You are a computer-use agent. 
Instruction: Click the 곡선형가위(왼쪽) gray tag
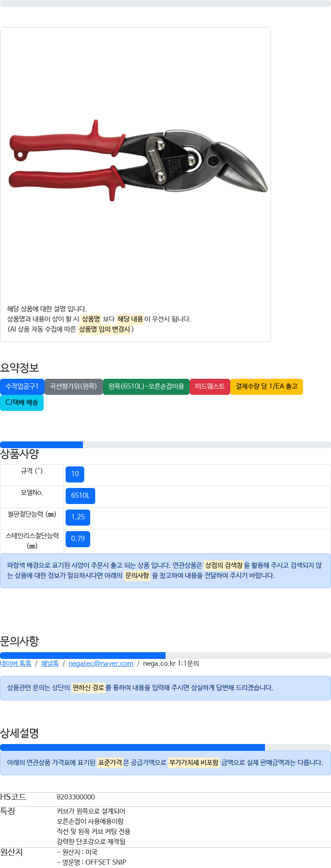pos(74,386)
